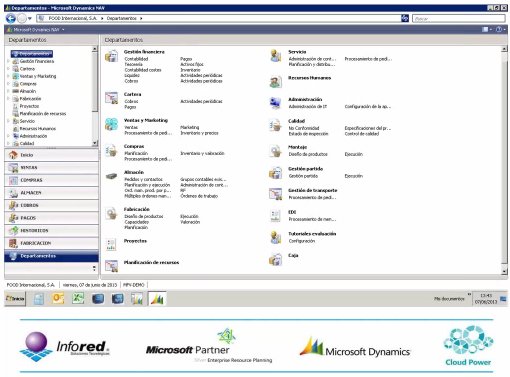510x377 pixels.
Task: Open navigation pane configure chevron
Action: pyautogui.click(x=94, y=268)
